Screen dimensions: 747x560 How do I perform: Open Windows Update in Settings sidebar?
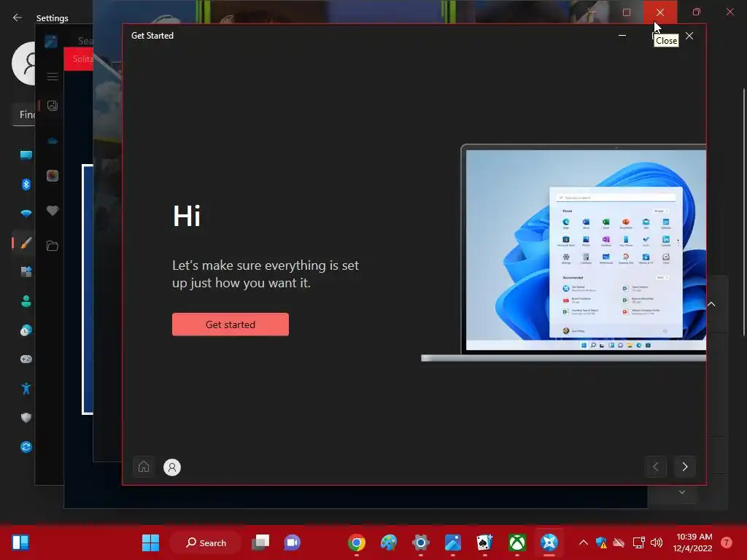tap(26, 447)
